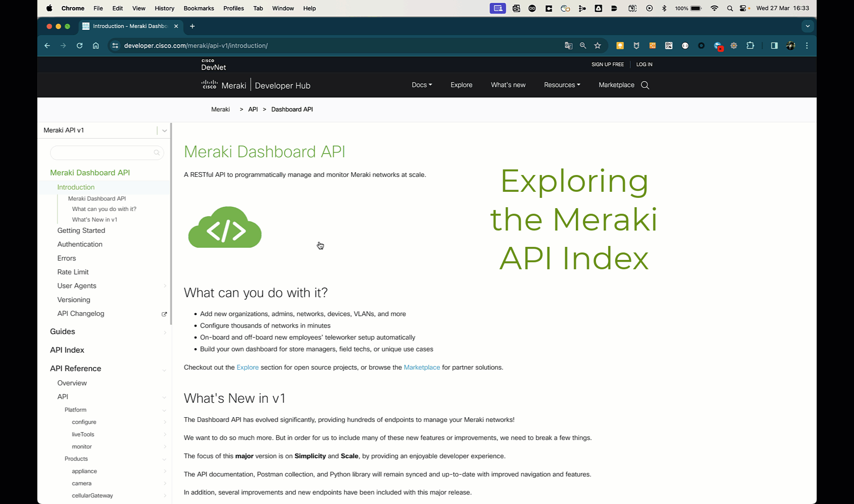Screen dimensions: 854x504
Task: Click the screen recording icon in menu bar
Action: (x=497, y=8)
